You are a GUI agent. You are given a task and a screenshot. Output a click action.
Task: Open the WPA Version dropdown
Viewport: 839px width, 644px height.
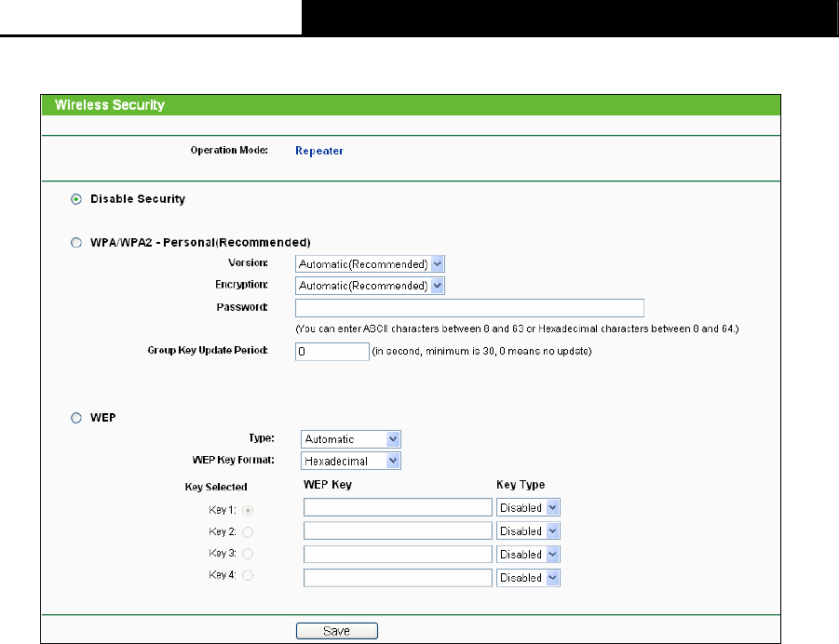[x=370, y=263]
